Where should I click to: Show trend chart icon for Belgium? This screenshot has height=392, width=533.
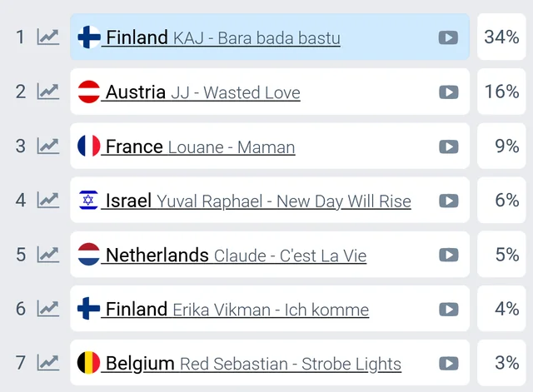[48, 363]
